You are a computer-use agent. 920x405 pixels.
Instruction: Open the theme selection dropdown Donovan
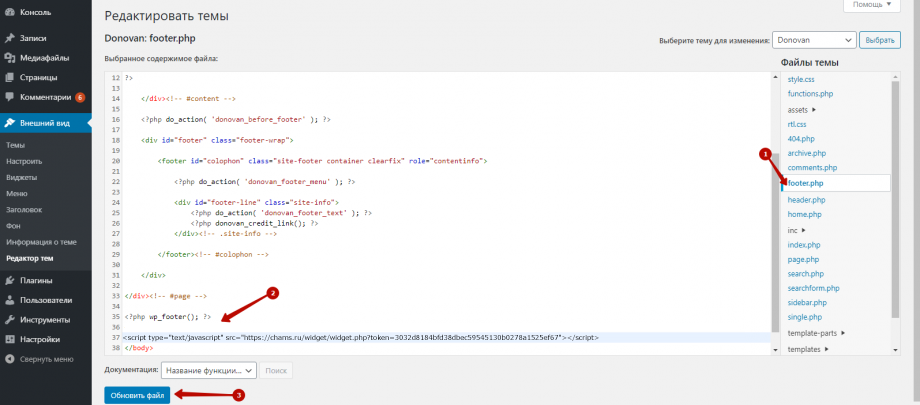click(x=814, y=40)
